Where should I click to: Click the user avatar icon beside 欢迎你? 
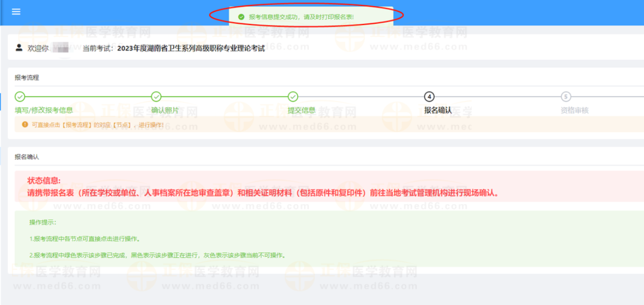tap(19, 48)
